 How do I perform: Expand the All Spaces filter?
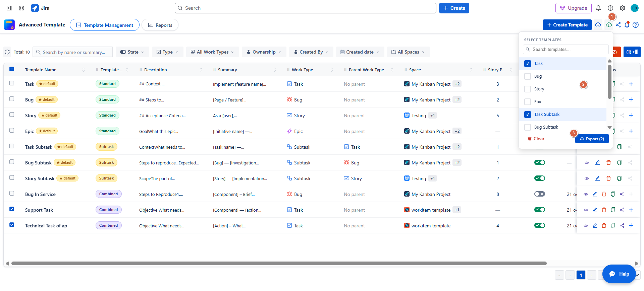click(408, 52)
